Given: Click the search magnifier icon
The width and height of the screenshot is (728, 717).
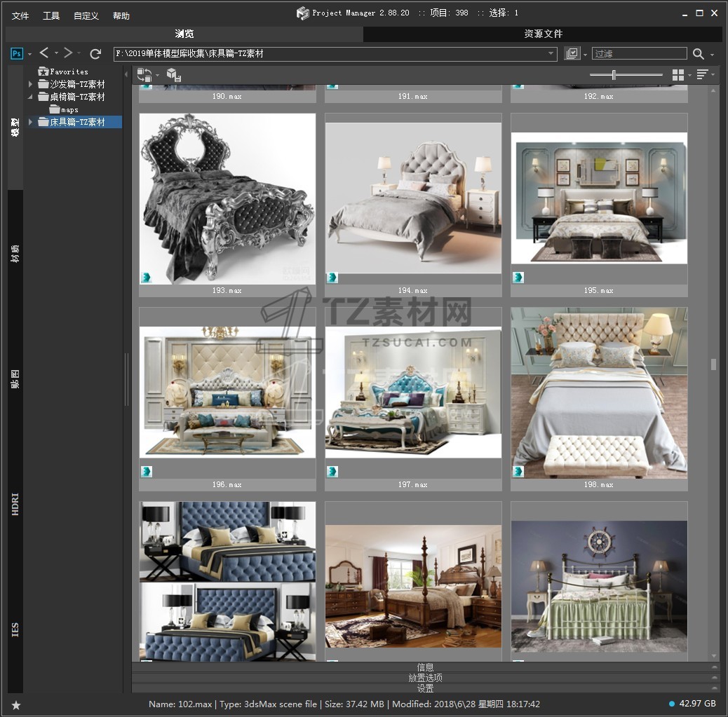Looking at the screenshot, I should pos(698,54).
